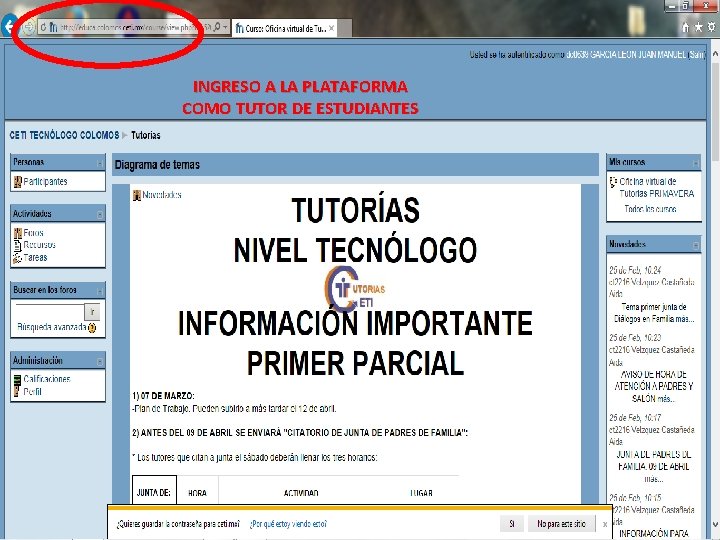Click the 'HORA' table header cell

pos(197,493)
